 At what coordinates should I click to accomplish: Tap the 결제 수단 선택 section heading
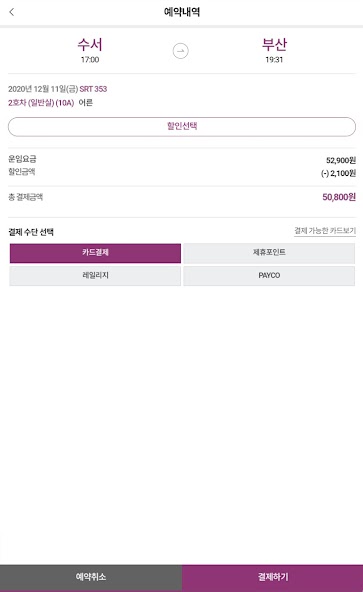tap(31, 232)
